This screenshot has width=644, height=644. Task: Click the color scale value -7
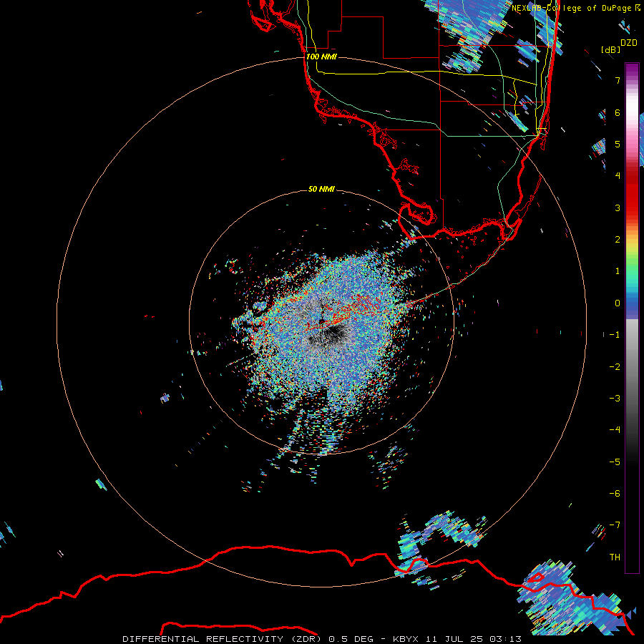point(615,525)
